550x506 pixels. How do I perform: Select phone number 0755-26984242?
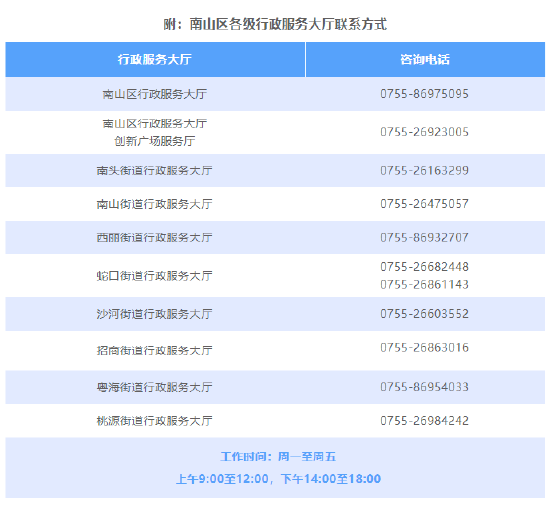tap(425, 420)
